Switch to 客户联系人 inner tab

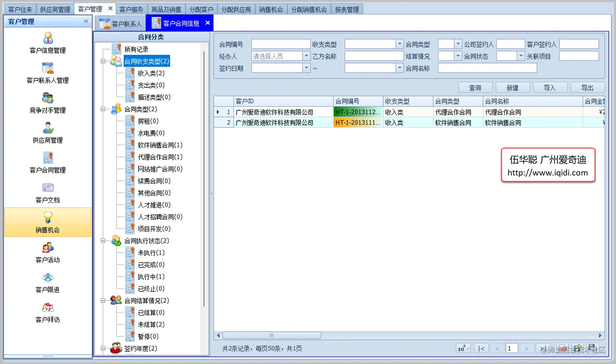pyautogui.click(x=121, y=24)
